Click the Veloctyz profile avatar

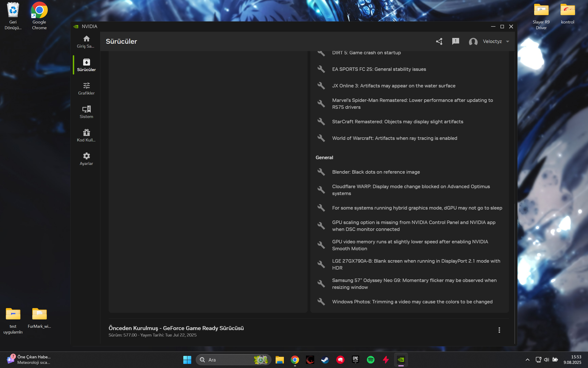[473, 42]
